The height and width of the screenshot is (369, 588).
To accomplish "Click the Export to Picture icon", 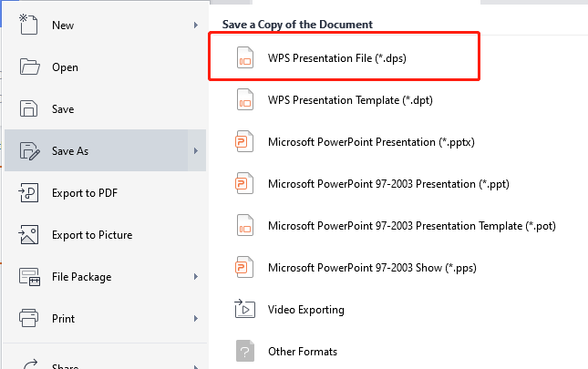I will [x=28, y=234].
